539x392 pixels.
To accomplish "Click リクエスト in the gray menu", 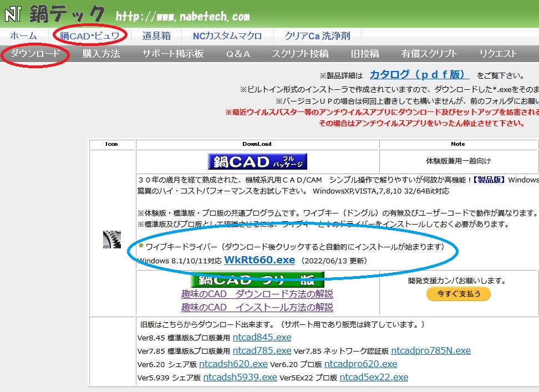I will pyautogui.click(x=498, y=54).
